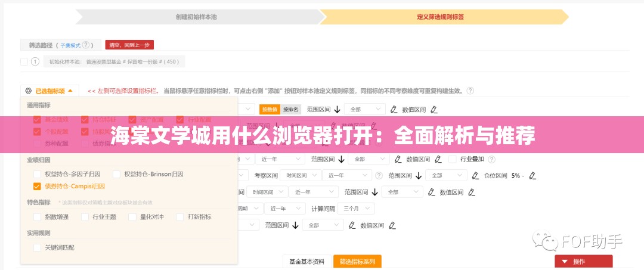Click the pencil between 全部 and 数值区间 in the row above 计算间隔
The height and width of the screenshot is (270, 644).
click(431, 192)
